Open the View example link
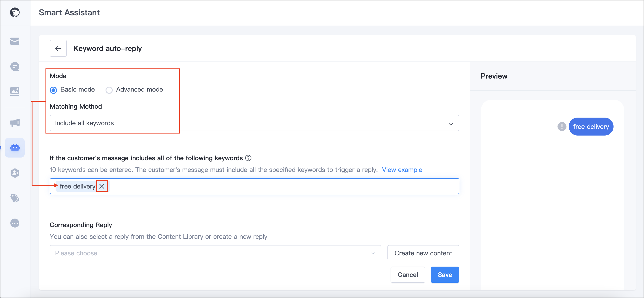Image resolution: width=644 pixels, height=298 pixels. pyautogui.click(x=402, y=170)
